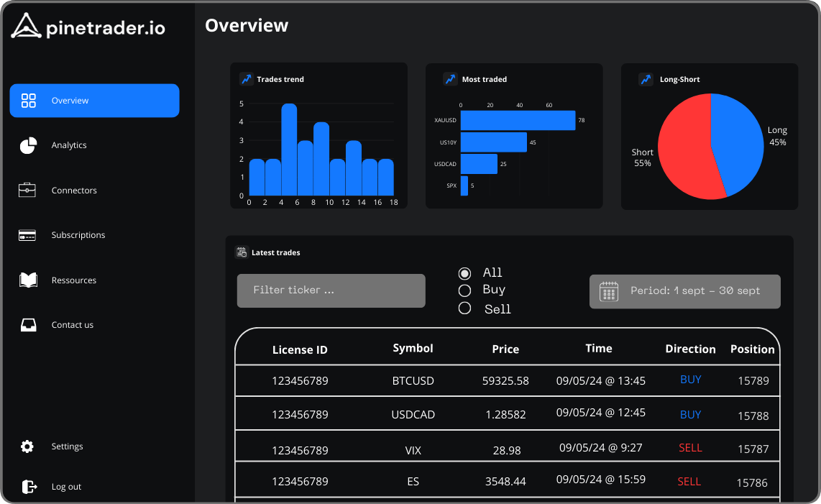The width and height of the screenshot is (821, 504).
Task: Click the Ressources open book icon
Action: coord(28,280)
